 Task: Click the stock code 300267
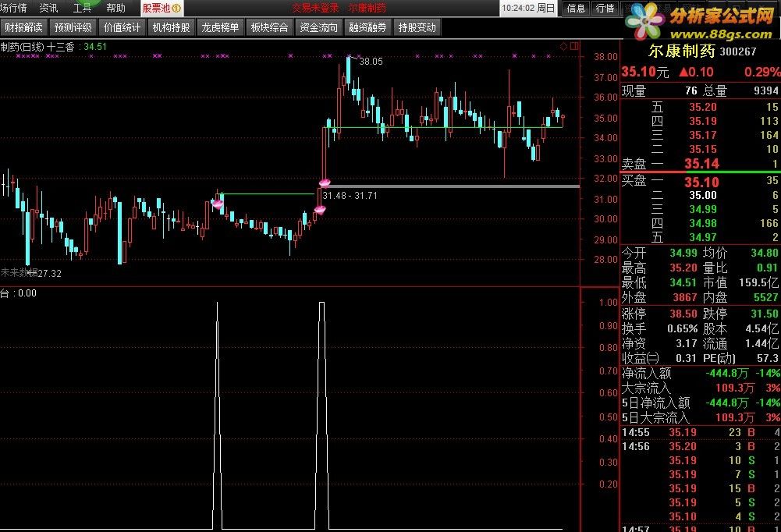tap(738, 51)
